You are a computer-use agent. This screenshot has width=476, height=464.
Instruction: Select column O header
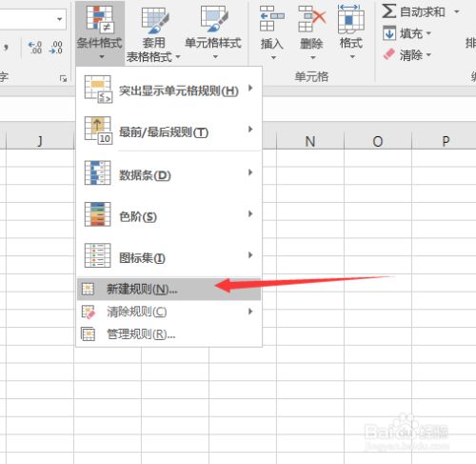pos(378,141)
